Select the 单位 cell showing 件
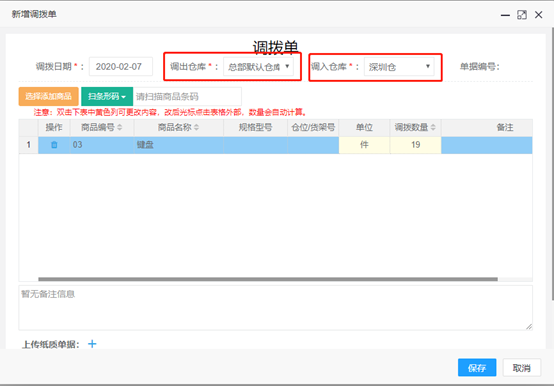554x386 pixels. pyautogui.click(x=364, y=145)
